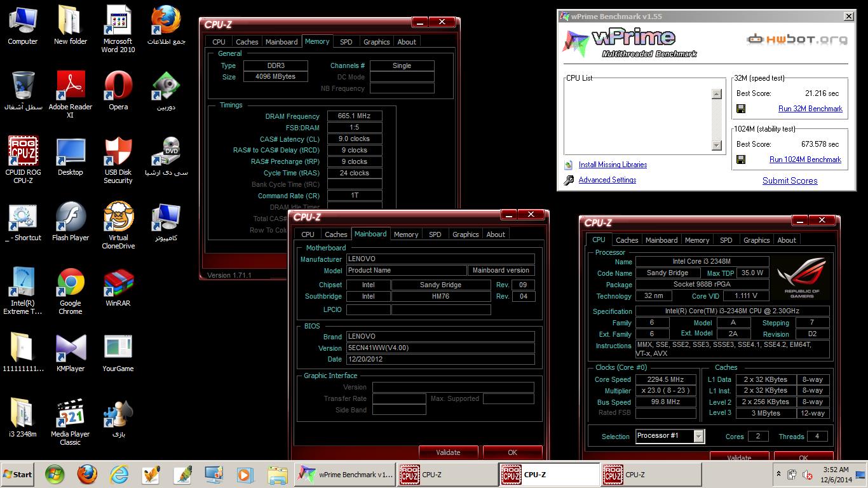Switch to Caches tab in the CPU window

[627, 240]
